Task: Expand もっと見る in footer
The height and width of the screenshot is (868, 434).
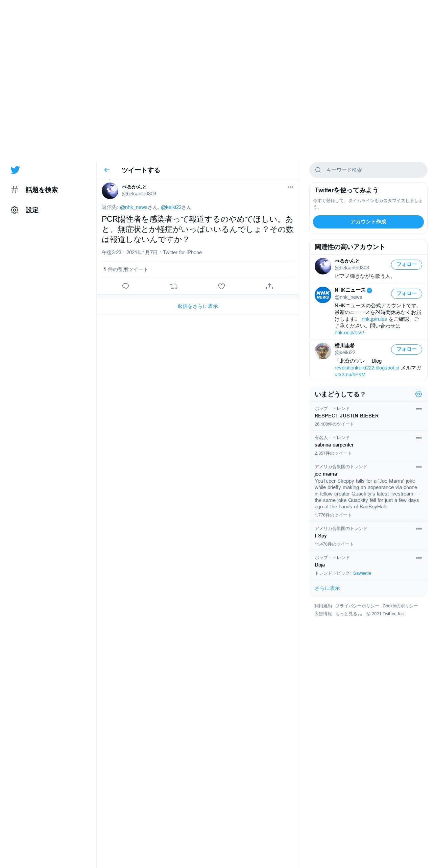Action: click(349, 614)
